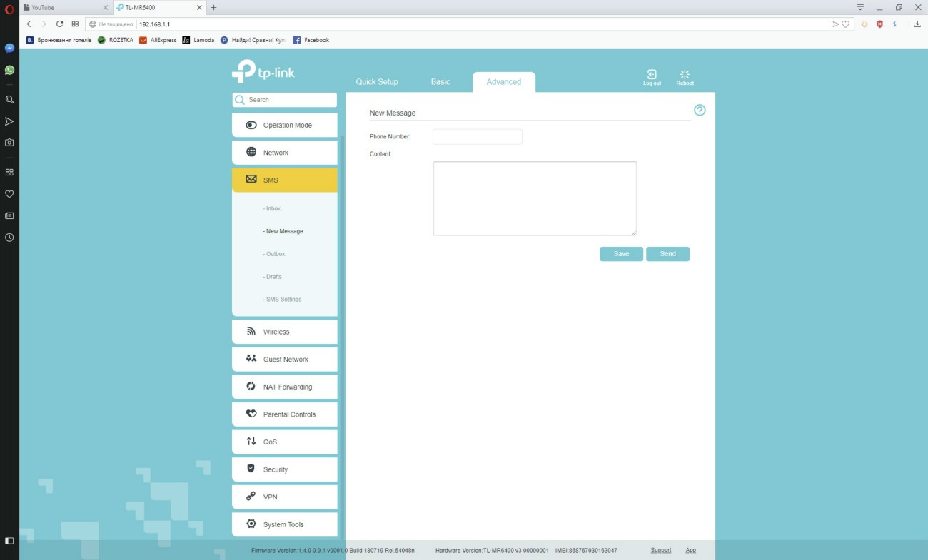The width and height of the screenshot is (928, 560).
Task: Expand the Wireless menu section
Action: click(x=284, y=332)
